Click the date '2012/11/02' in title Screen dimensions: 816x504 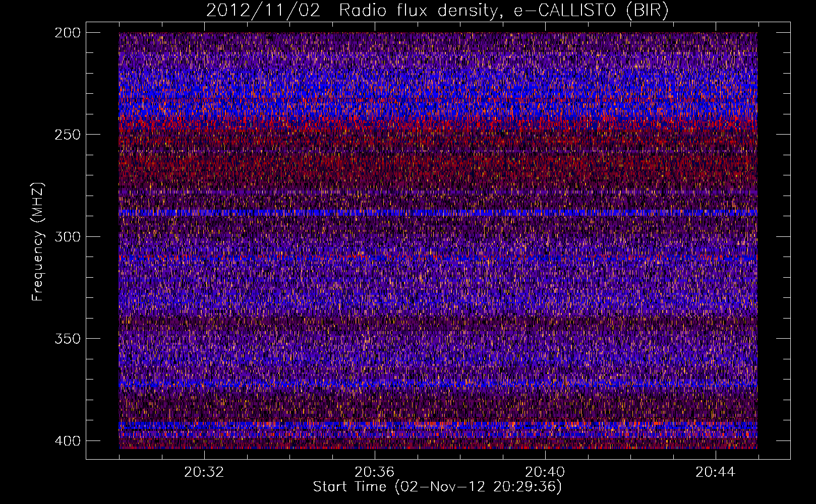tap(263, 10)
